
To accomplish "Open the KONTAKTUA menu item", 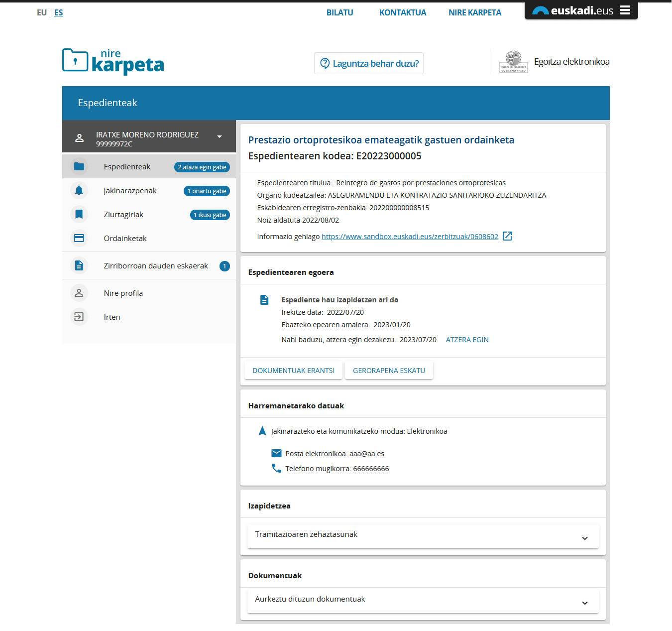I will click(403, 12).
